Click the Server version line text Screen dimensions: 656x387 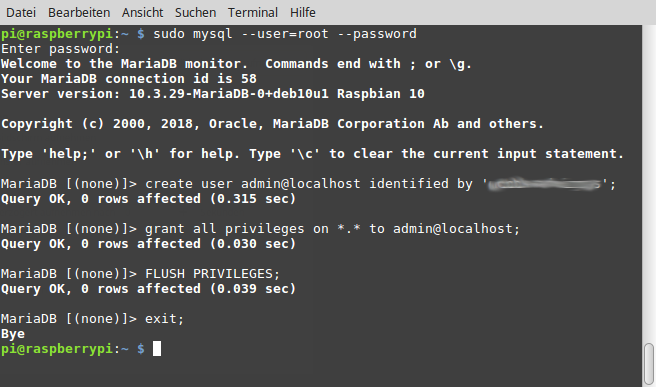(x=213, y=94)
